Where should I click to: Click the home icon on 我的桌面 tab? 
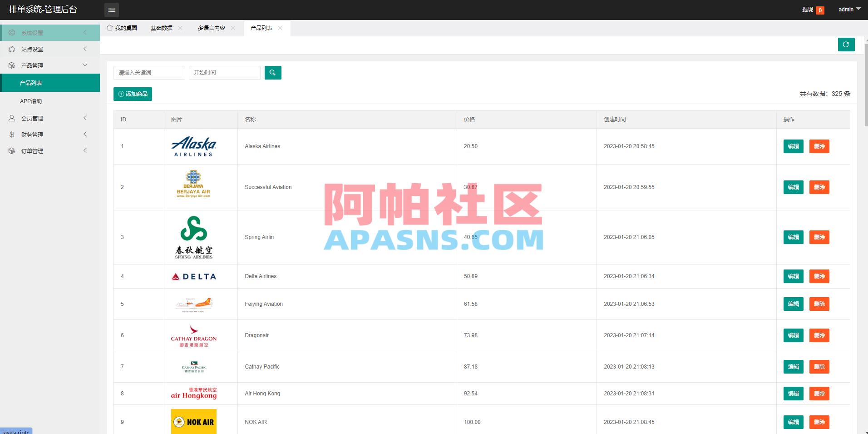click(x=109, y=28)
